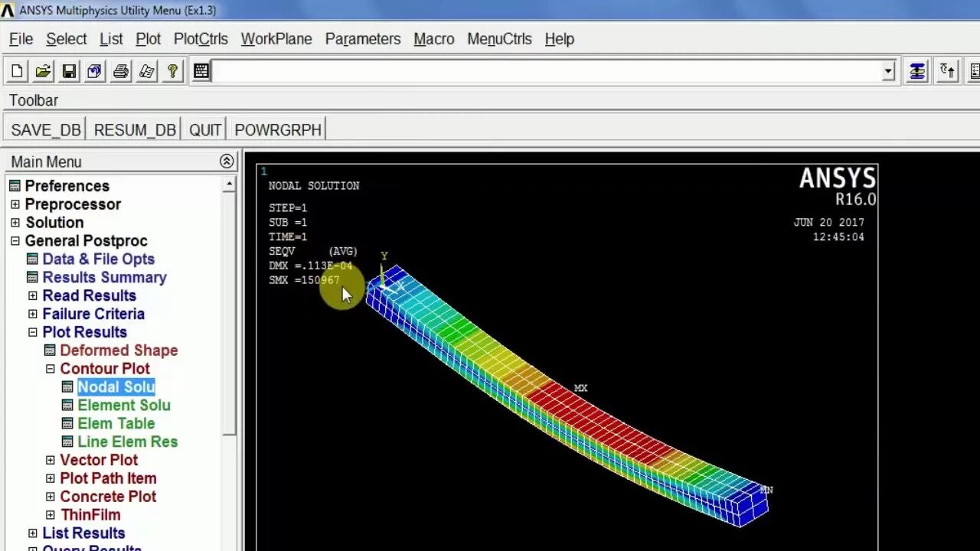Click the Print image icon
This screenshot has height=551, width=980.
(x=121, y=72)
